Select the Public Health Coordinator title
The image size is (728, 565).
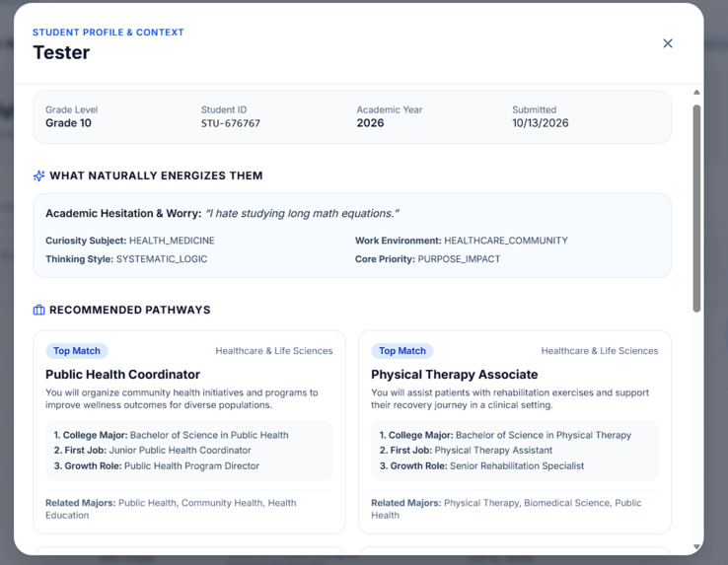point(122,374)
